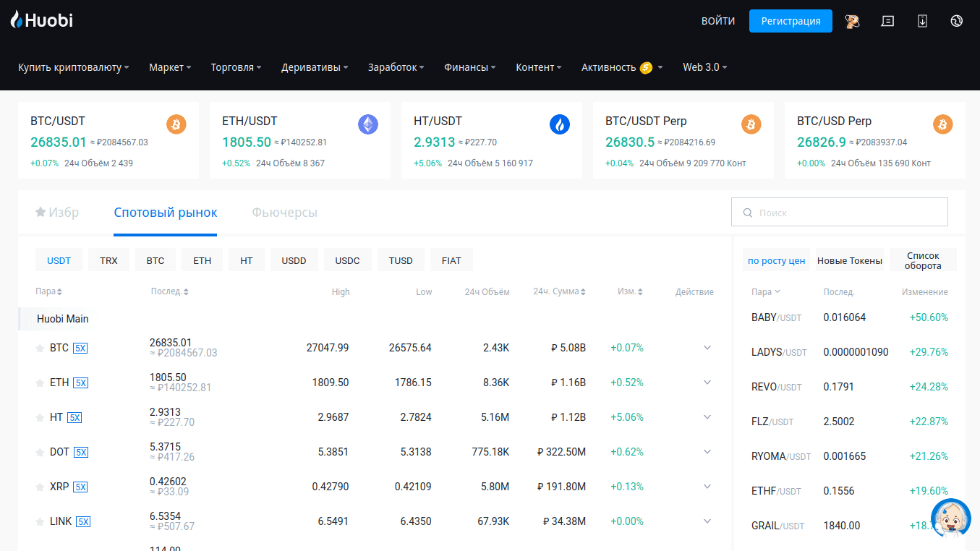Toggle favorite star for ETH row

(x=40, y=383)
